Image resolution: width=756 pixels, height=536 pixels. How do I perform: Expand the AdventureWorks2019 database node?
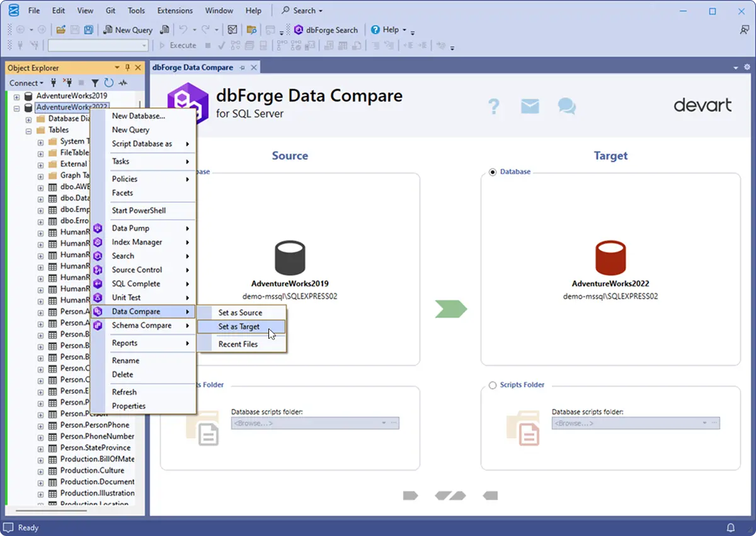(17, 96)
